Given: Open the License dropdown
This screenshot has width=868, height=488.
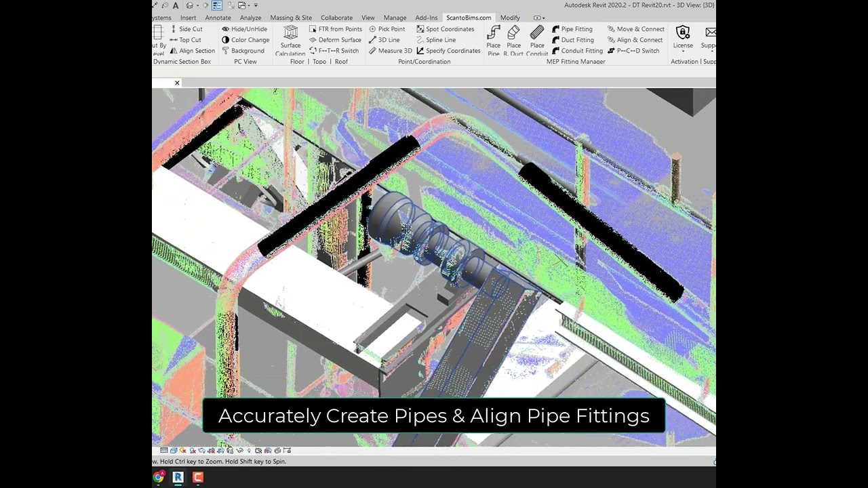Looking at the screenshot, I should pos(683,39).
